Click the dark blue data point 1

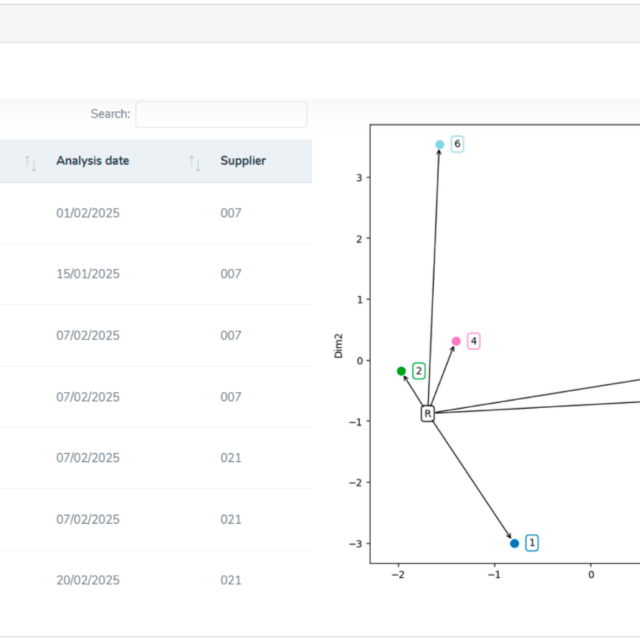pyautogui.click(x=515, y=543)
